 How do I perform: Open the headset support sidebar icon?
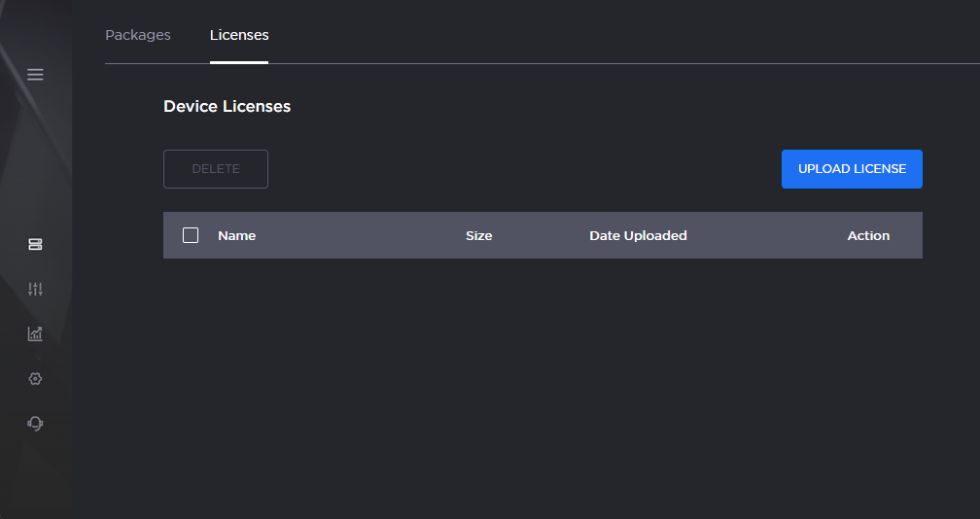coord(35,423)
